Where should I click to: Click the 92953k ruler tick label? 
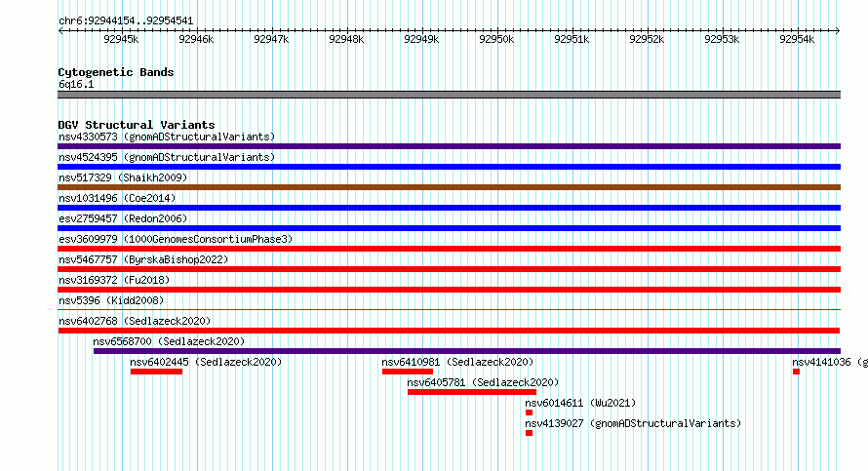(x=722, y=39)
